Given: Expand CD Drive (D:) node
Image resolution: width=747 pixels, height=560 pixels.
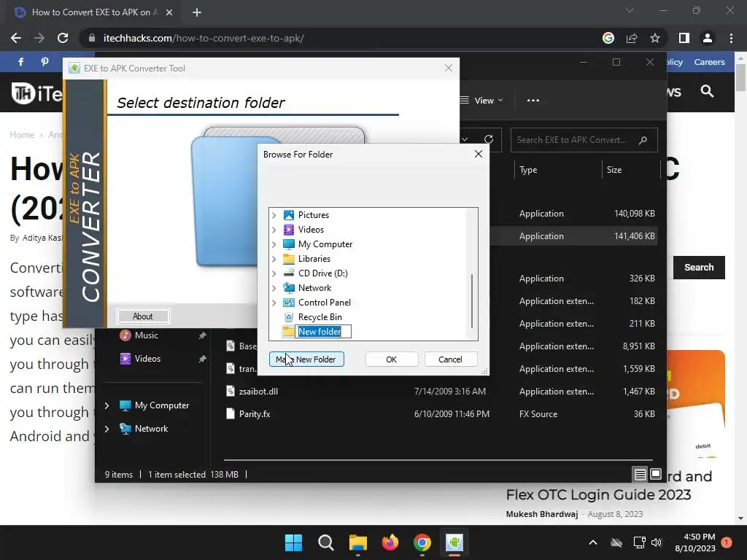Looking at the screenshot, I should (x=274, y=273).
